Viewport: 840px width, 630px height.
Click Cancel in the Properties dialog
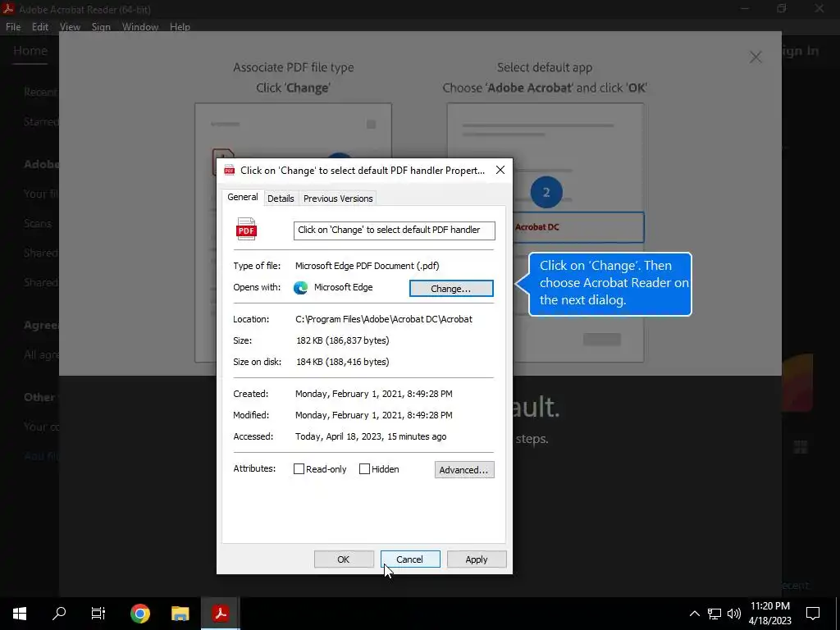pos(410,559)
